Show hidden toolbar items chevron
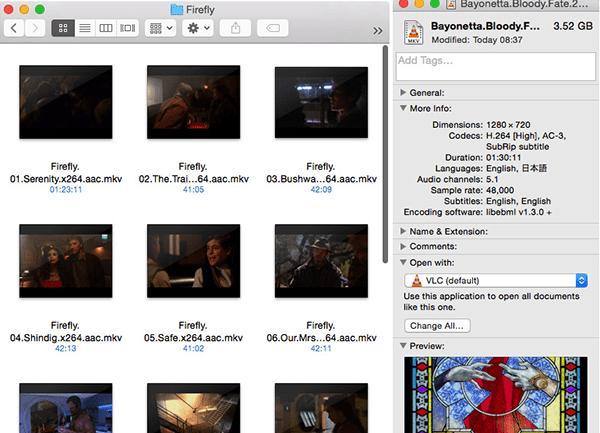The image size is (600, 433). 378,31
